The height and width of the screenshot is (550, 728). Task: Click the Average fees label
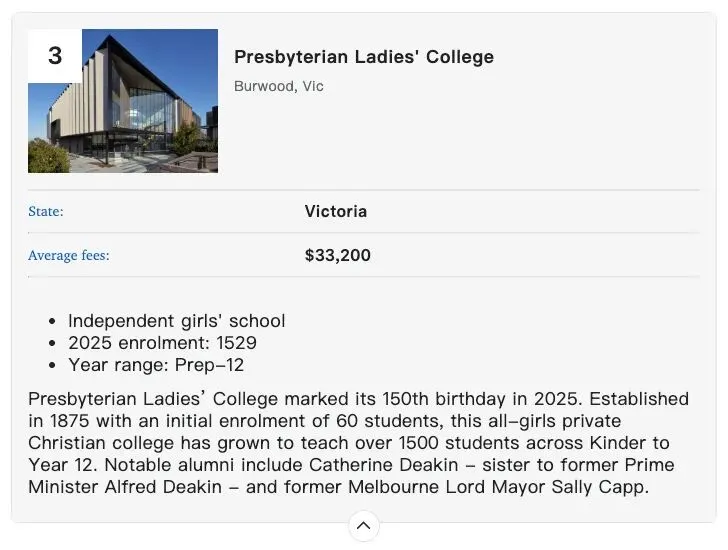click(69, 255)
